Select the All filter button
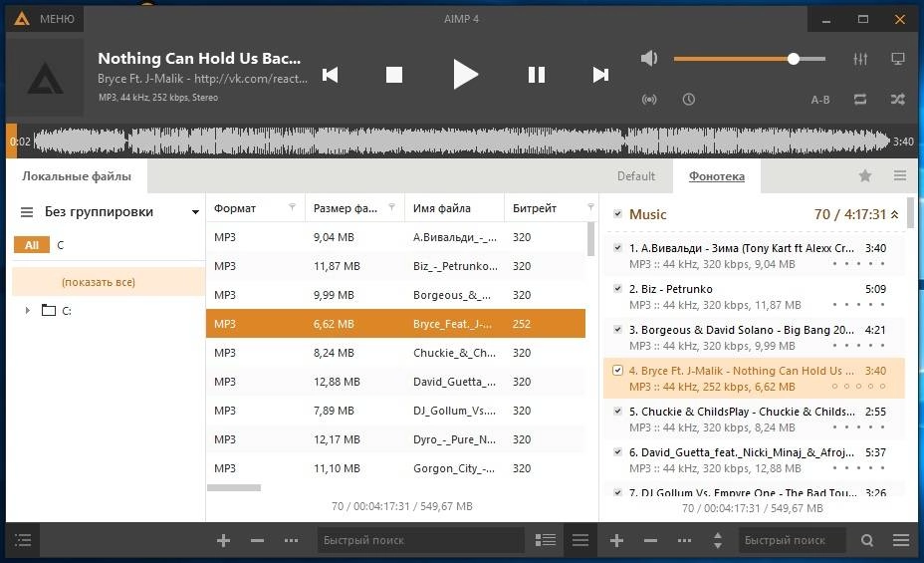This screenshot has width=924, height=563. point(32,245)
